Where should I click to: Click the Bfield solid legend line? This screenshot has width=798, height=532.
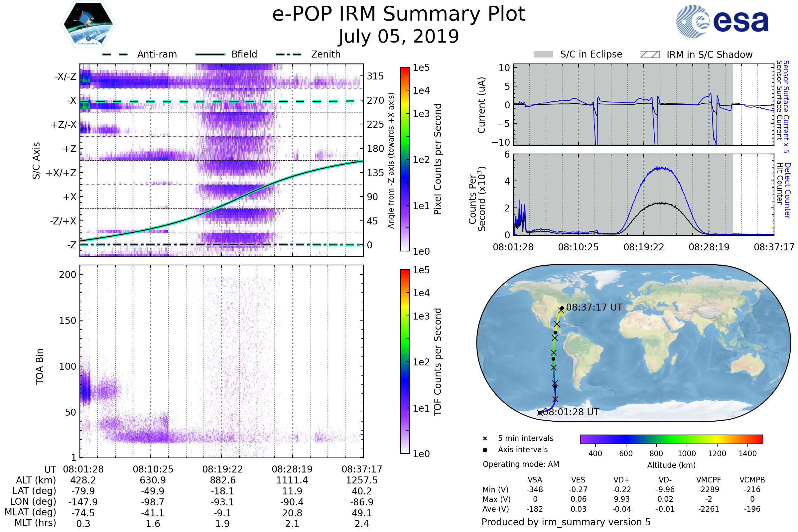coord(210,54)
